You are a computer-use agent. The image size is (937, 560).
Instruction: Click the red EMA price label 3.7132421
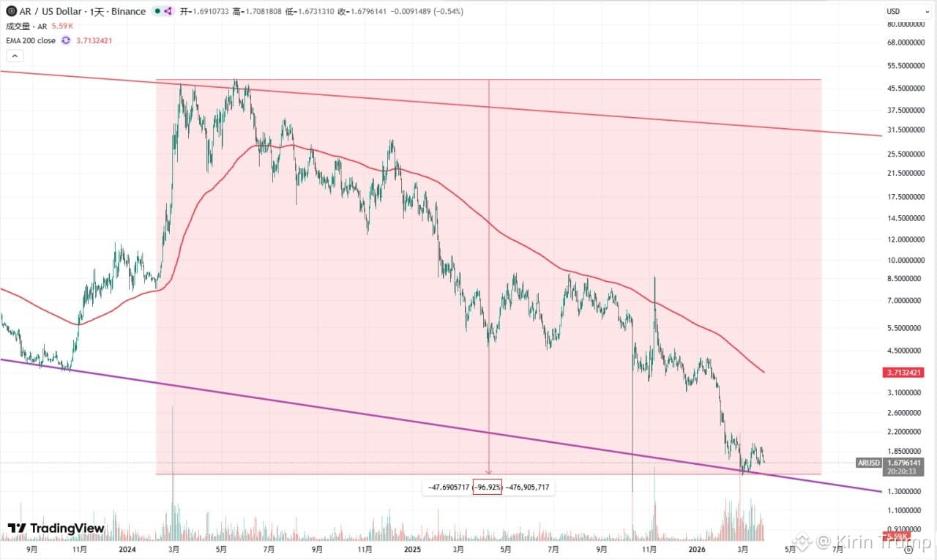tap(904, 373)
